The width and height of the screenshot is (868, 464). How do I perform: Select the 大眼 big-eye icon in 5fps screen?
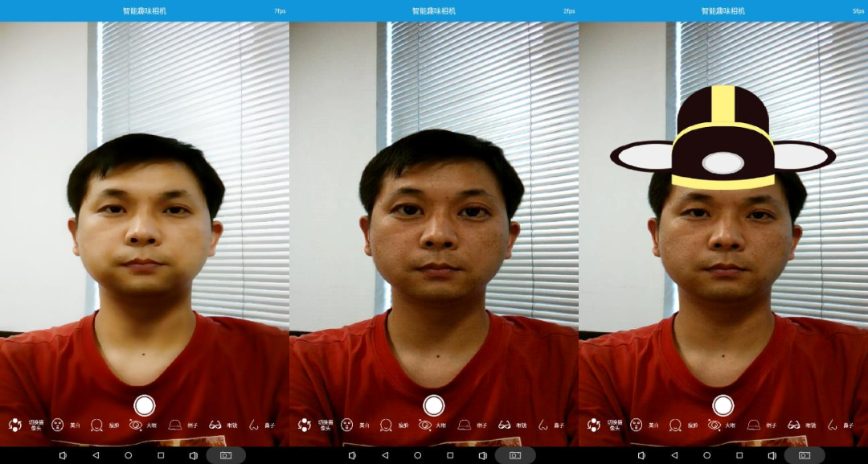(x=714, y=425)
